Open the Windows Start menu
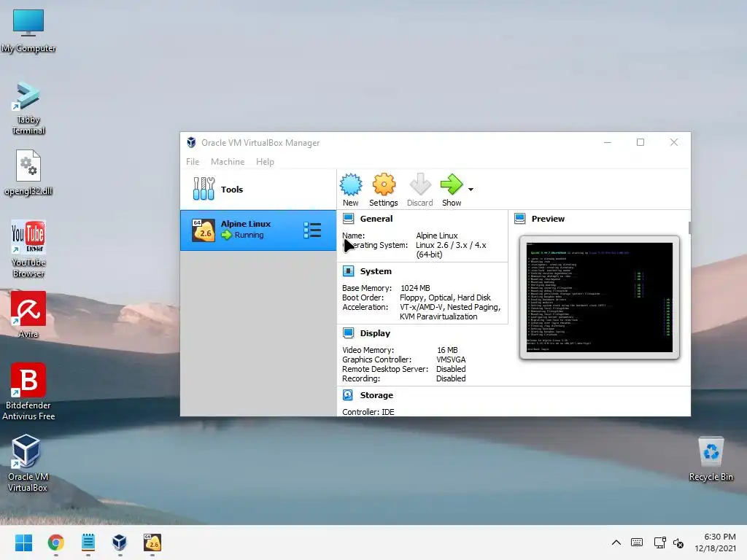The image size is (747, 560). pyautogui.click(x=23, y=542)
